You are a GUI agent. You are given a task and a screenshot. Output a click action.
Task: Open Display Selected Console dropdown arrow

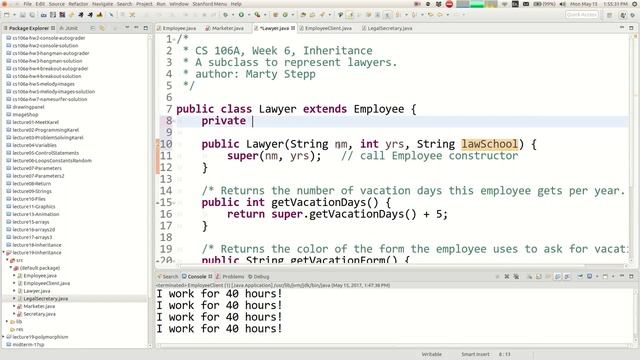597,277
